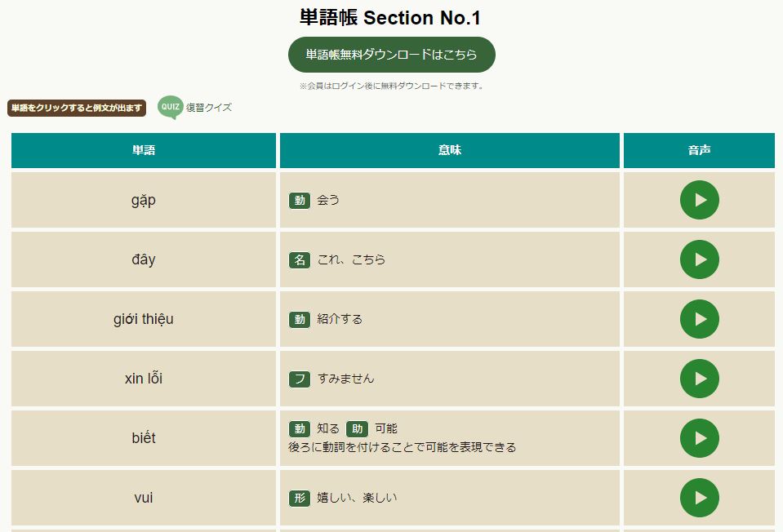Show example sentence for gặp

pyautogui.click(x=144, y=200)
